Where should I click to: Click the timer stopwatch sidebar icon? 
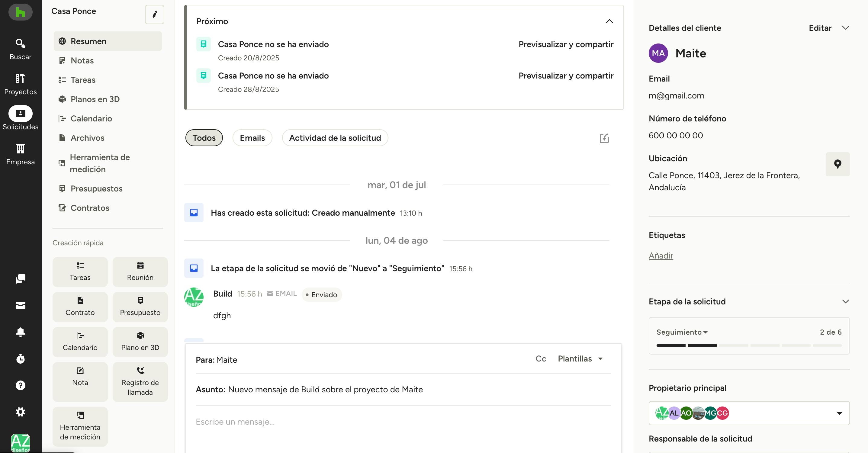pyautogui.click(x=21, y=359)
